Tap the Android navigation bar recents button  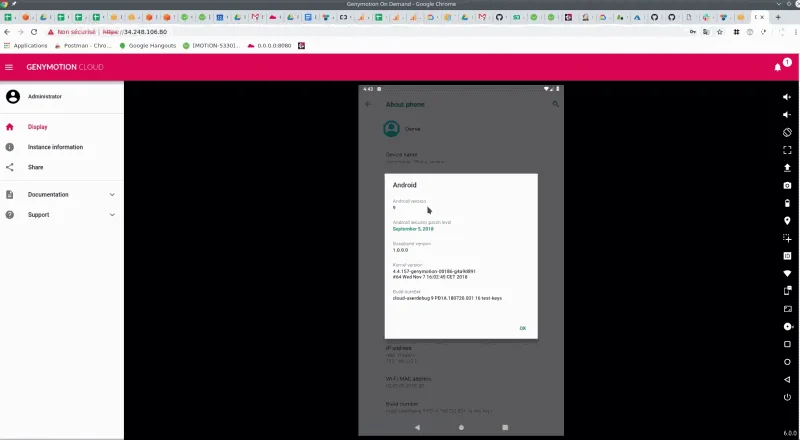point(505,427)
